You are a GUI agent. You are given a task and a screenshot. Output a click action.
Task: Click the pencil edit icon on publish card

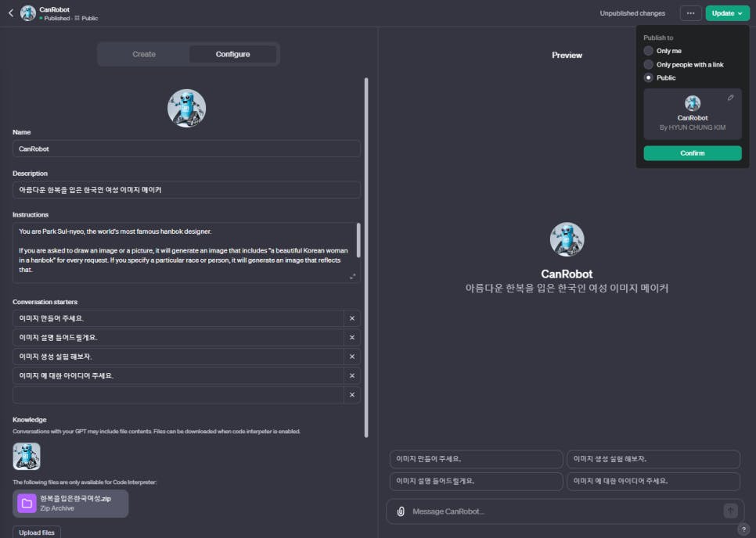pyautogui.click(x=730, y=98)
